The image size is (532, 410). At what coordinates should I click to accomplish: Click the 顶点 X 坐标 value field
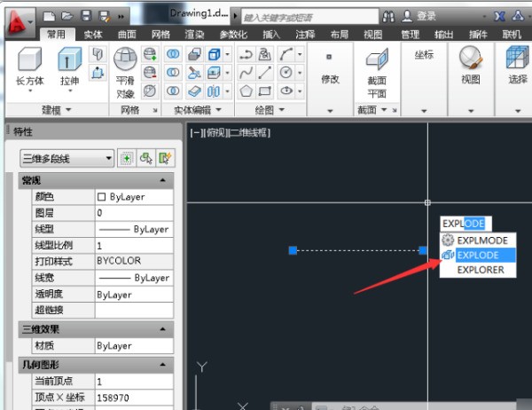click(133, 397)
